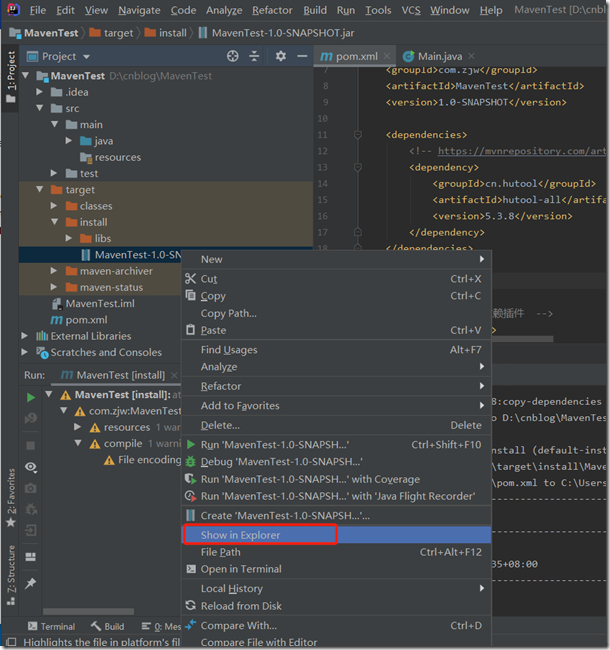Image resolution: width=610 pixels, height=650 pixels.
Task: Close the pom.xml editor tab
Action: click(387, 56)
